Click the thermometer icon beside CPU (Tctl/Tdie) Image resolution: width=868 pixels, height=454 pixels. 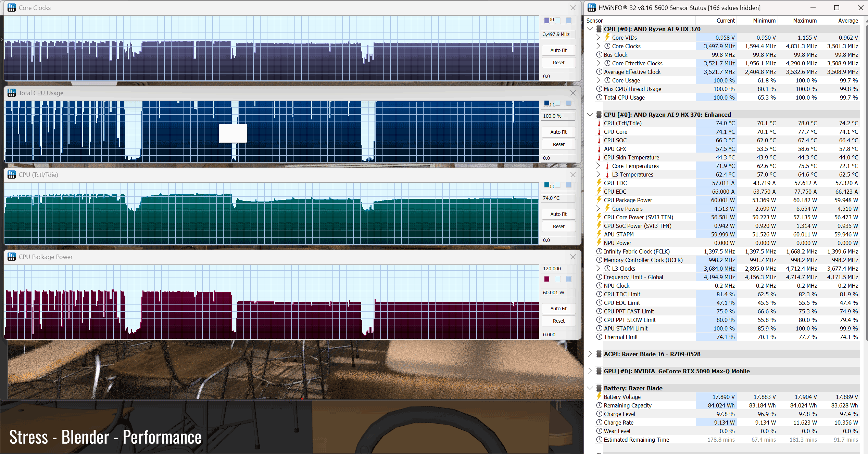click(x=599, y=123)
